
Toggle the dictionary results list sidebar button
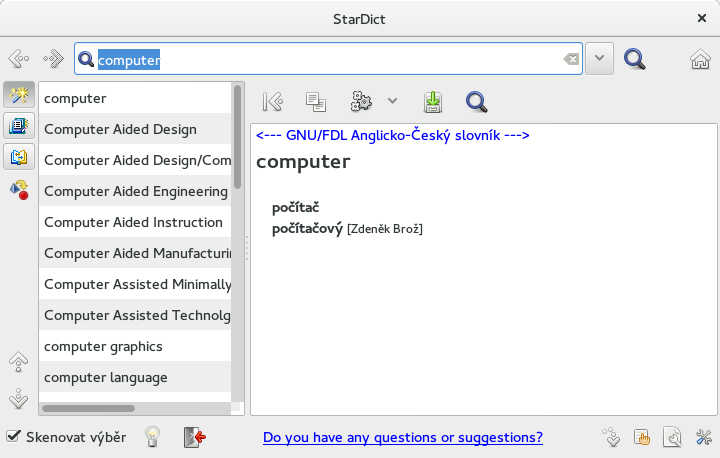coord(19,126)
